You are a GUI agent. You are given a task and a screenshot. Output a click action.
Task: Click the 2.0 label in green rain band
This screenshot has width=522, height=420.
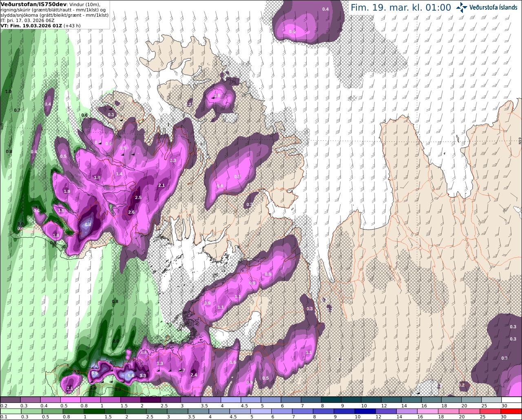click(x=115, y=341)
